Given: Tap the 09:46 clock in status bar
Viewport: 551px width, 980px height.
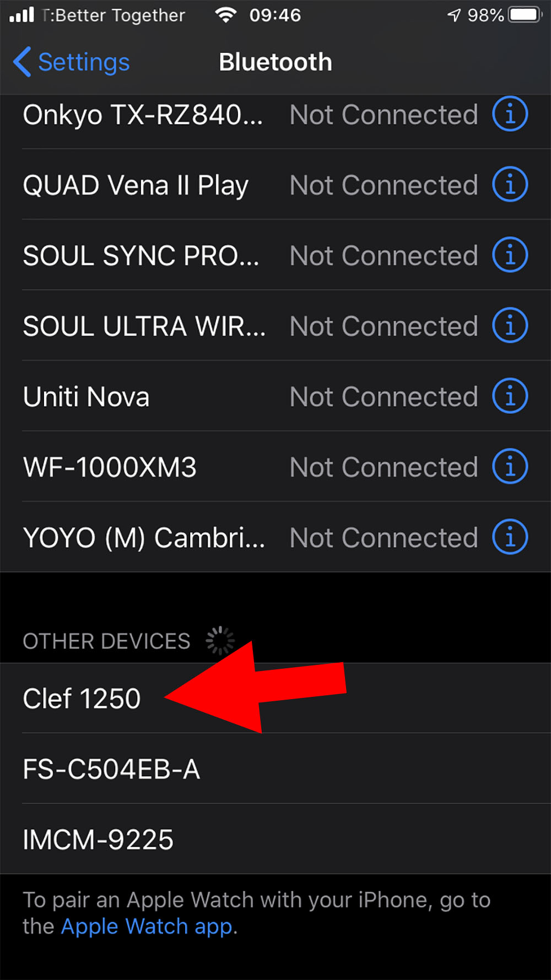Looking at the screenshot, I should click(x=275, y=15).
